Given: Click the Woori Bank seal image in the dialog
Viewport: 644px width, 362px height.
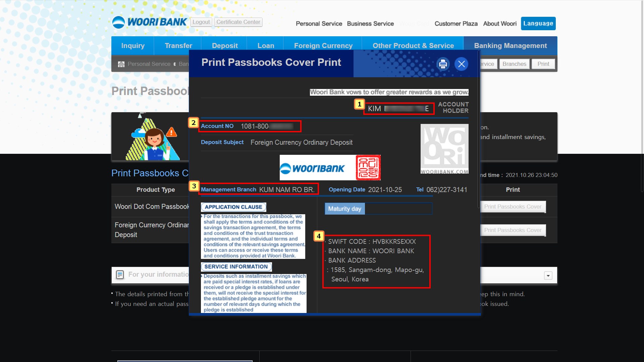Looking at the screenshot, I should [x=368, y=168].
